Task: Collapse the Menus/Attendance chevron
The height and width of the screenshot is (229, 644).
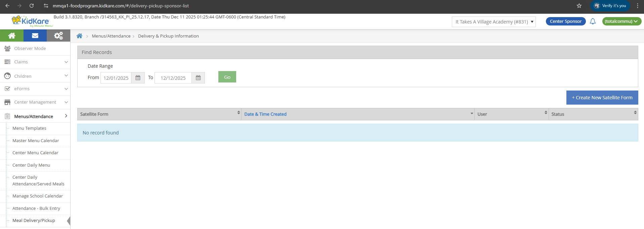Action: tap(66, 116)
